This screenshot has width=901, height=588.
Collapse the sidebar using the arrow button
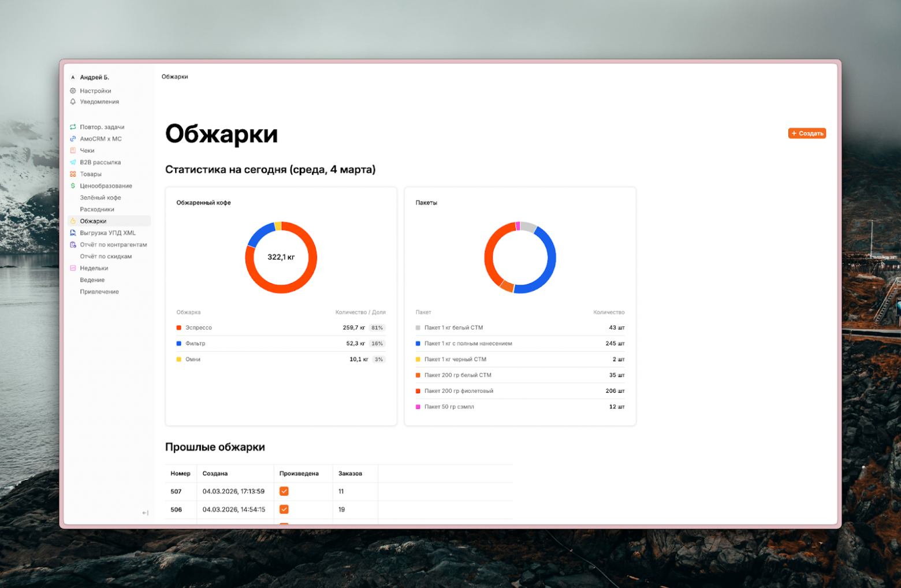[x=145, y=513]
